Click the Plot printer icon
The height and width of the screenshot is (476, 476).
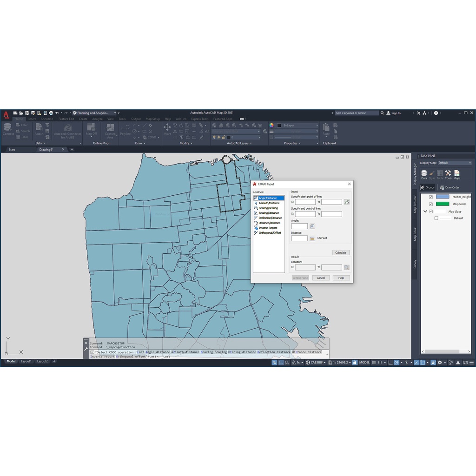[x=51, y=113]
